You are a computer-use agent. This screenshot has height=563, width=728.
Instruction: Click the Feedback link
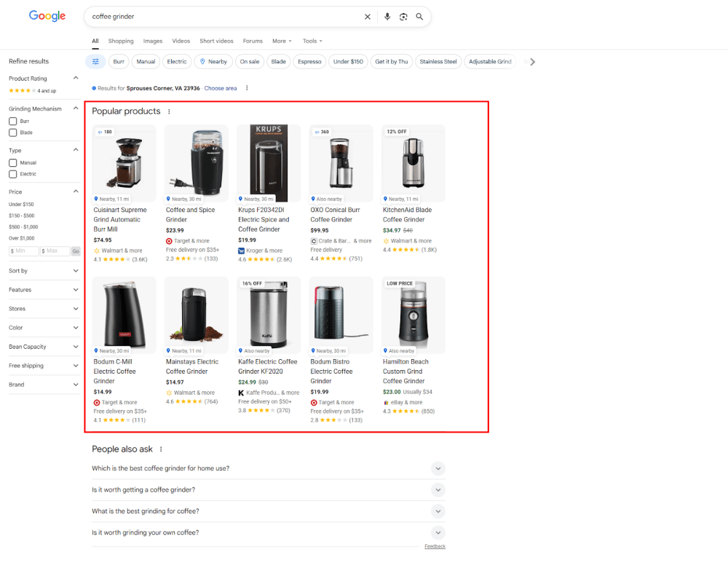coord(435,546)
